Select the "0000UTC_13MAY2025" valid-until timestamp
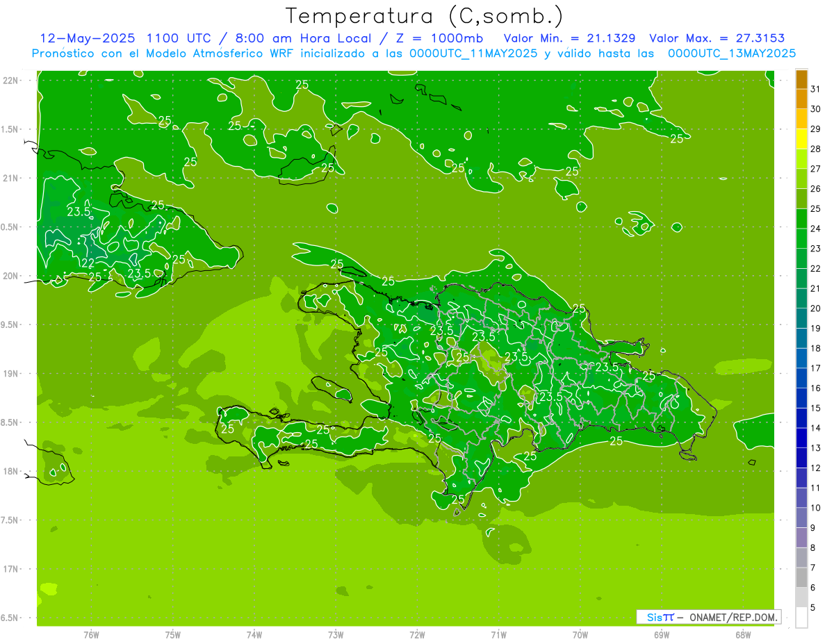Screen dimensions: 834x644 point(732,53)
